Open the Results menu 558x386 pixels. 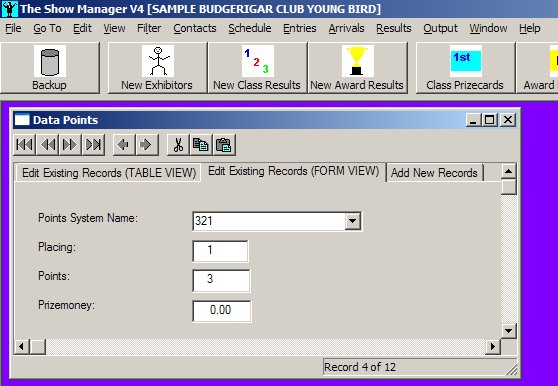coord(394,28)
